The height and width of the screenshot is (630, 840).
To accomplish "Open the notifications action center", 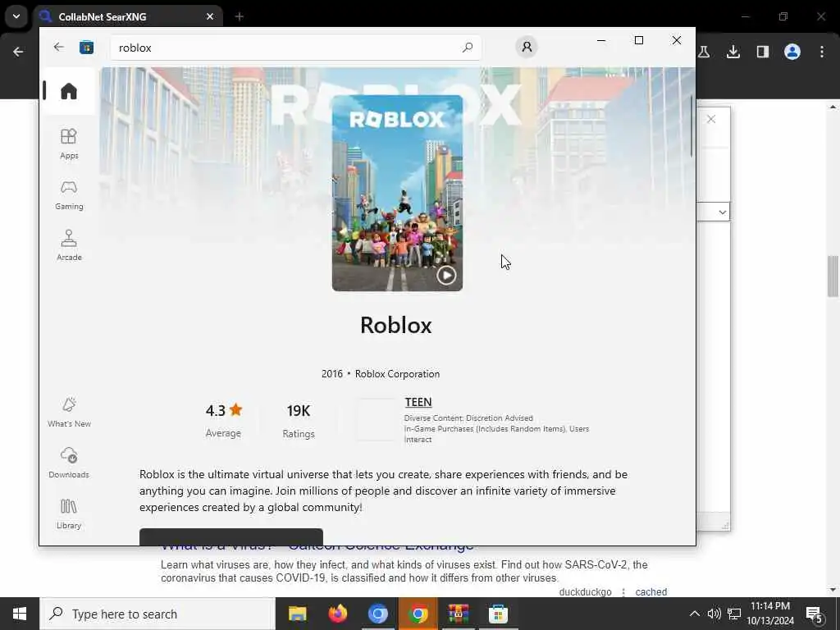I will click(815, 614).
